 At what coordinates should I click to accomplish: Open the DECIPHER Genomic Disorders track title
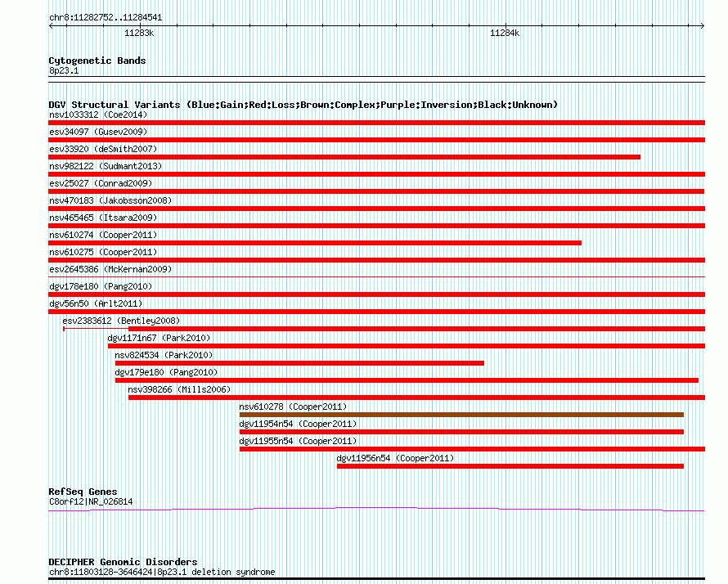123,562
